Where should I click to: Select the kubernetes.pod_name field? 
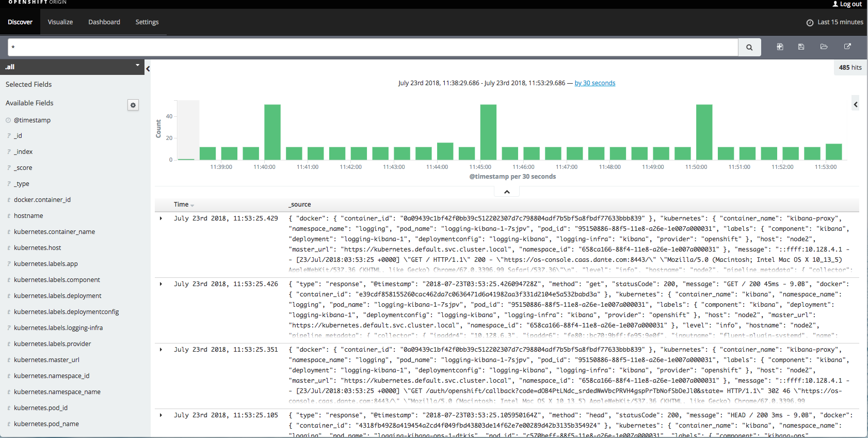point(46,424)
